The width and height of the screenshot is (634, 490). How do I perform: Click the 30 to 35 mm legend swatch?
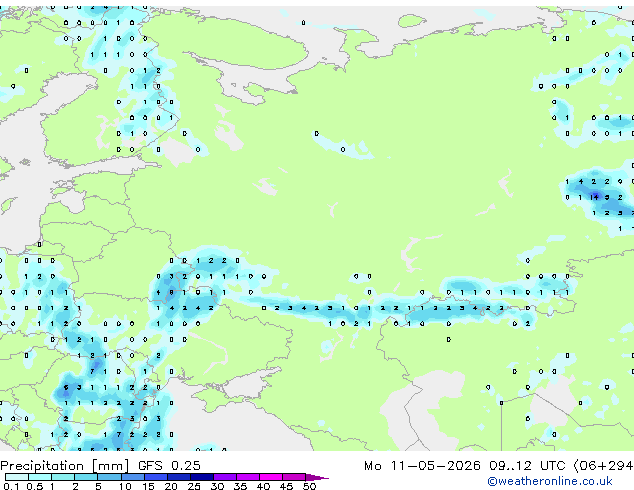pyautogui.click(x=224, y=477)
